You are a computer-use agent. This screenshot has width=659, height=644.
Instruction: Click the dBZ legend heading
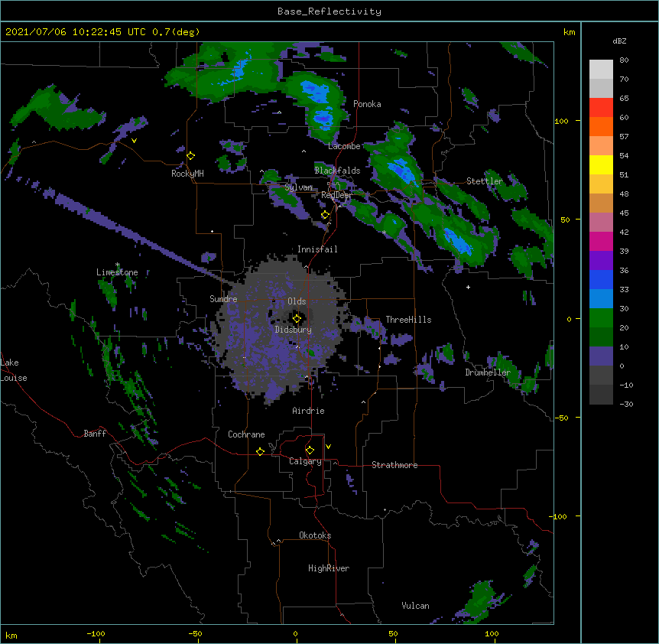click(619, 41)
